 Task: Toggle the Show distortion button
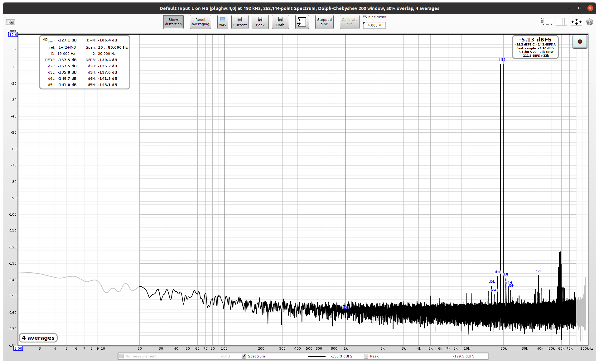173,22
